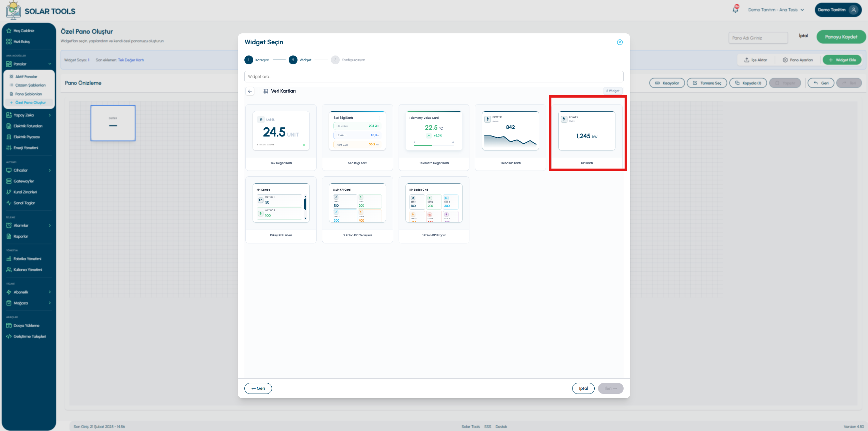This screenshot has height=431, width=868.
Task: Select 2 Kolon KPI Yerleşimi widget card
Action: (357, 210)
